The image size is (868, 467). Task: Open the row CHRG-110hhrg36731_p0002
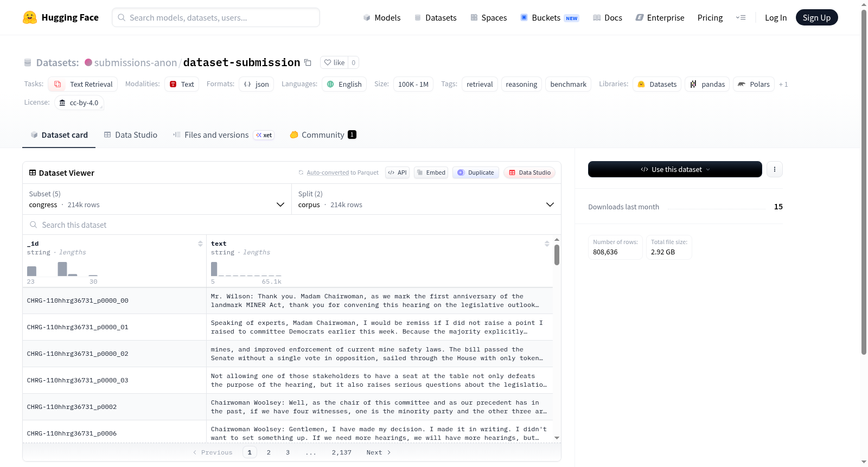coord(288,407)
